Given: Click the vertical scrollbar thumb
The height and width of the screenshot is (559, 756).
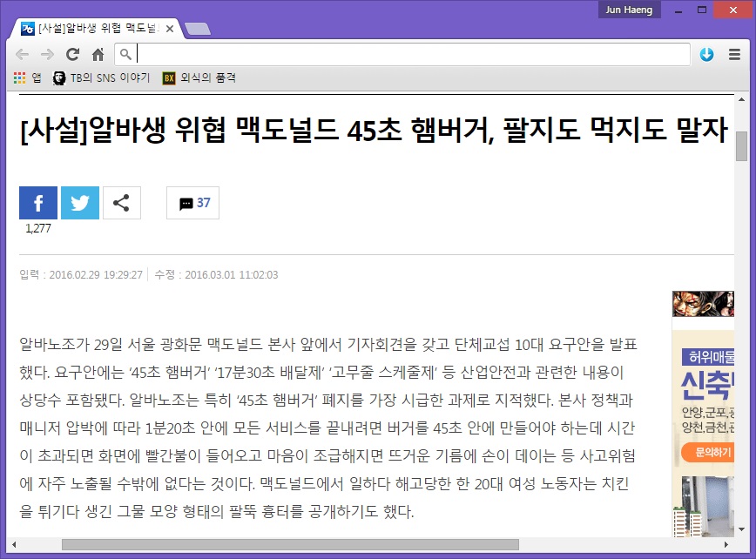Looking at the screenshot, I should pyautogui.click(x=741, y=146).
